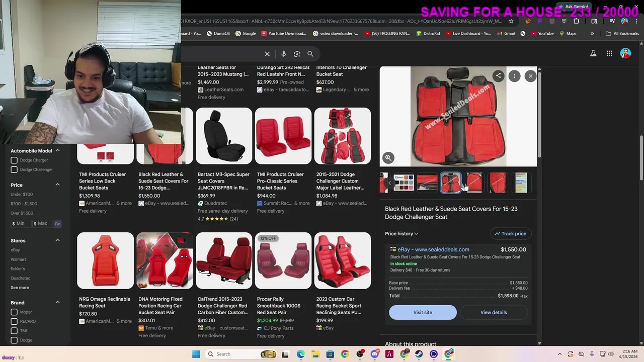This screenshot has height=362, width=644.
Task: Filter by Quadratec store
Action: coord(20,278)
